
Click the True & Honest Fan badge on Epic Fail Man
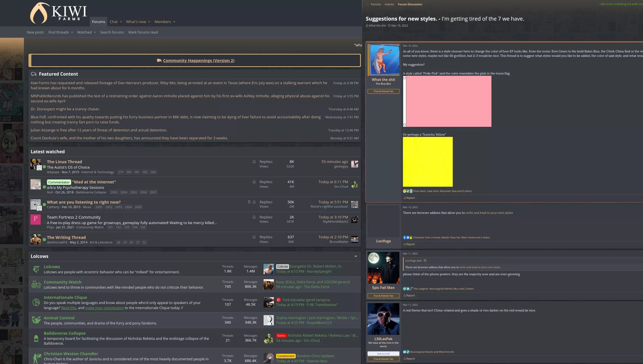[383, 295]
